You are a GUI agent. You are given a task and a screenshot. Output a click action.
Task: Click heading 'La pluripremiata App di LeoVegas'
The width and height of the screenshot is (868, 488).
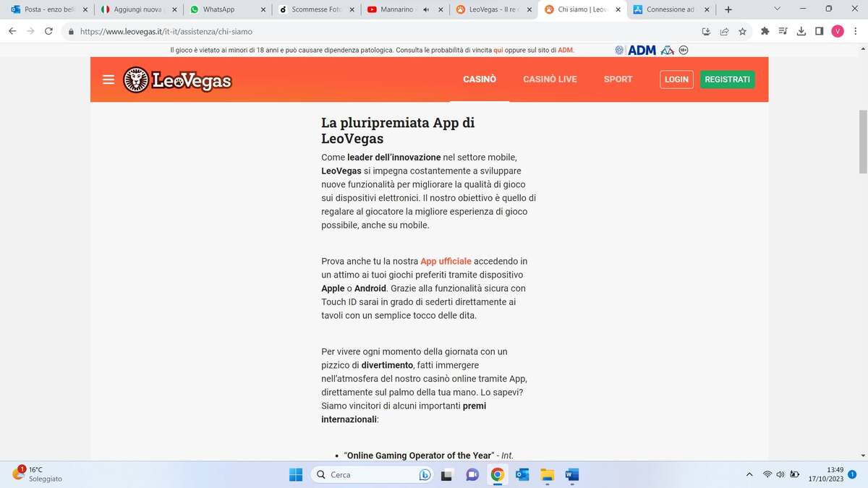pyautogui.click(x=398, y=130)
